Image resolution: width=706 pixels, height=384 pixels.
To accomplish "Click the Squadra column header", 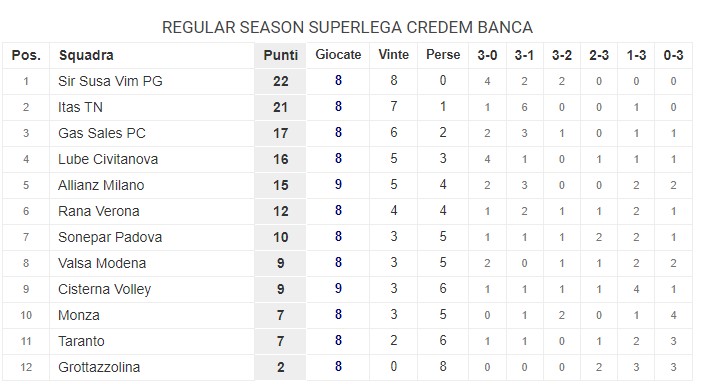I will pos(86,55).
